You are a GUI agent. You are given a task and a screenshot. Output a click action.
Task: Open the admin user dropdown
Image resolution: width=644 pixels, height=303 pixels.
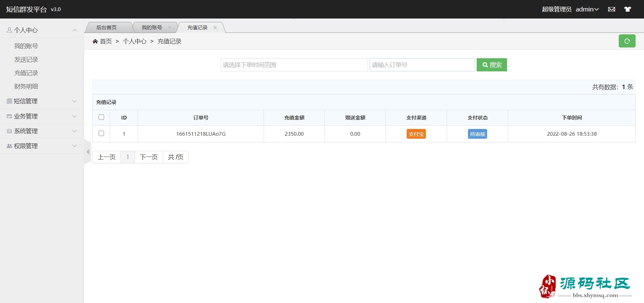[587, 9]
